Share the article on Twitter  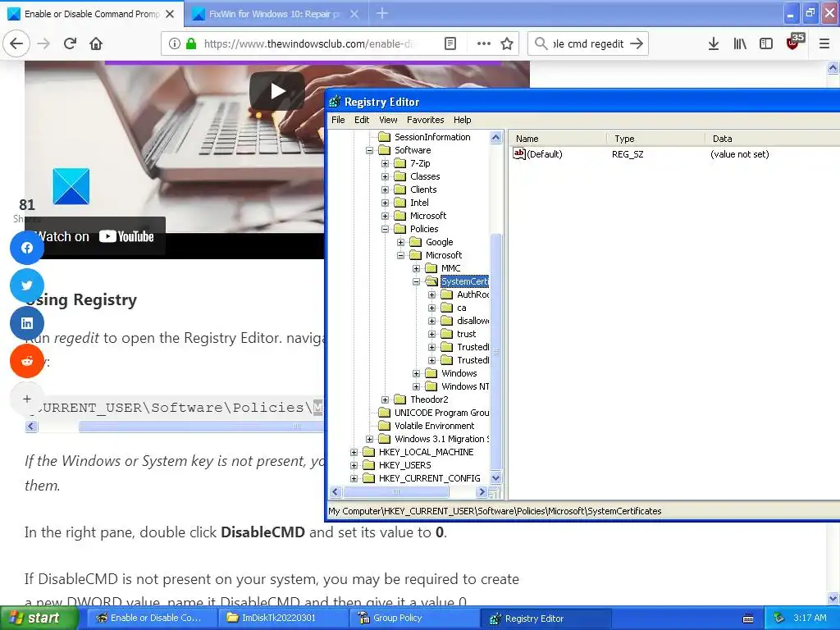(x=27, y=285)
